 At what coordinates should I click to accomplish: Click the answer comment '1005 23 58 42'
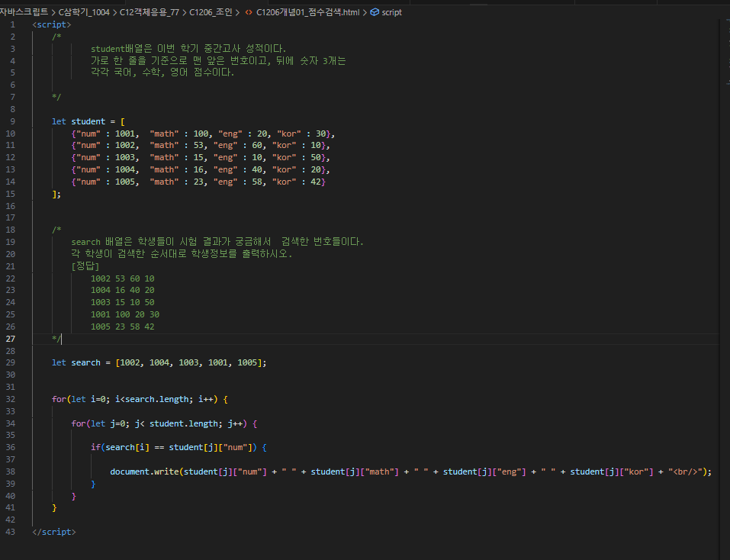coord(123,327)
